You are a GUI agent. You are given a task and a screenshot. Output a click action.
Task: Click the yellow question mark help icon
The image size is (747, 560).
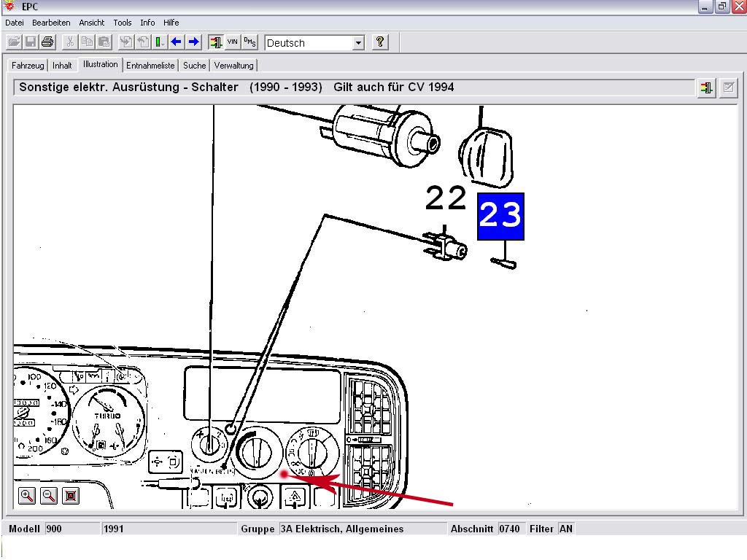point(379,42)
